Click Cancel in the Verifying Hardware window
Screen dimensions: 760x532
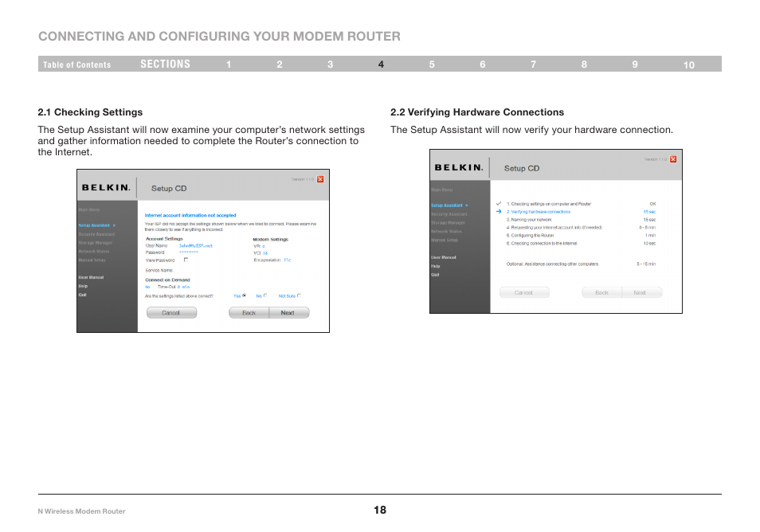[524, 292]
